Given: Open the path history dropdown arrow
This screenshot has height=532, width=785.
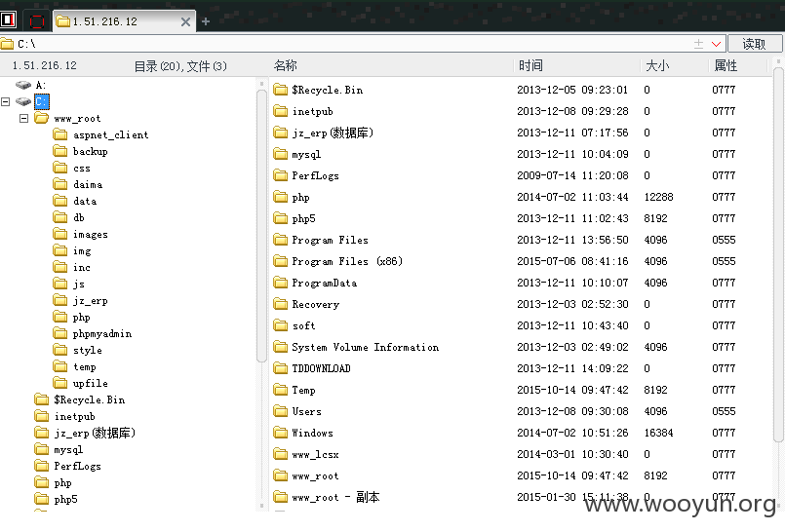Looking at the screenshot, I should (x=716, y=44).
